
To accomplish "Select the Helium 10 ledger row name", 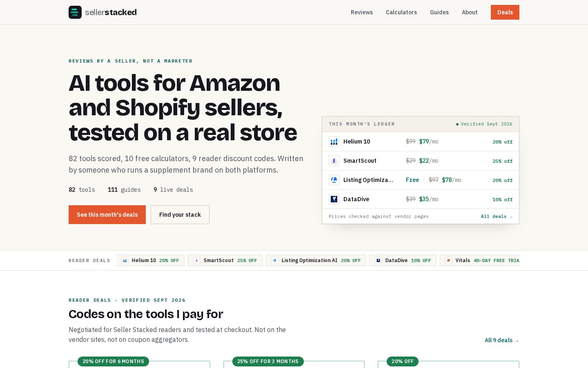I will [357, 141].
